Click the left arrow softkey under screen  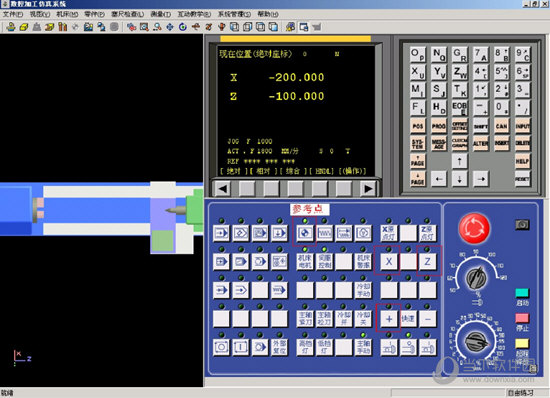pyautogui.click(x=222, y=189)
